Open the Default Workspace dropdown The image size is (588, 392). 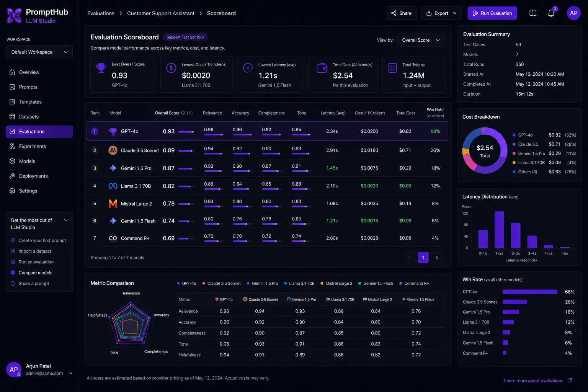click(39, 52)
